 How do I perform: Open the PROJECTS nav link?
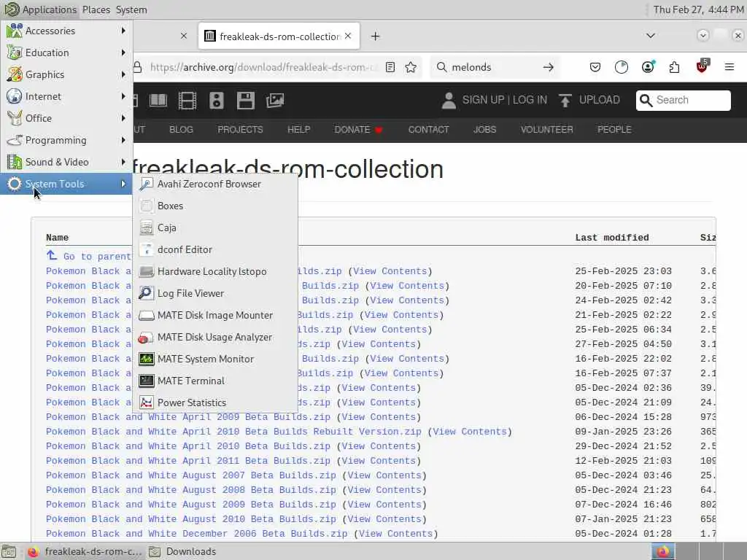(x=240, y=130)
